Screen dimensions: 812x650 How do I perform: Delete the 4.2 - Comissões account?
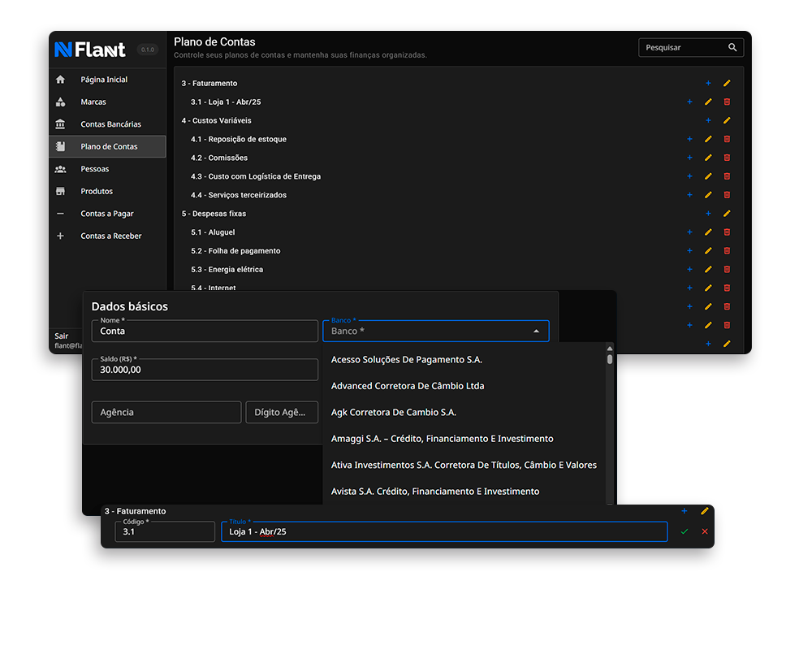coord(727,158)
